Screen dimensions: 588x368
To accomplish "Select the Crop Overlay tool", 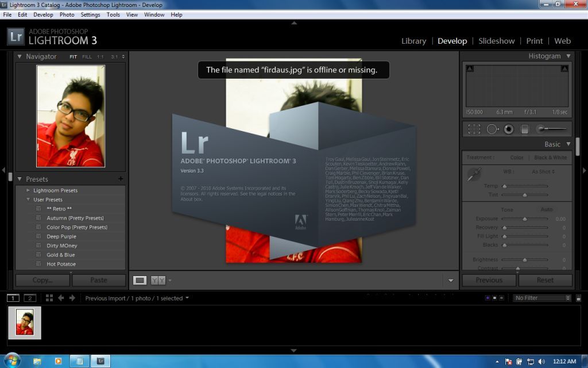I will click(474, 129).
